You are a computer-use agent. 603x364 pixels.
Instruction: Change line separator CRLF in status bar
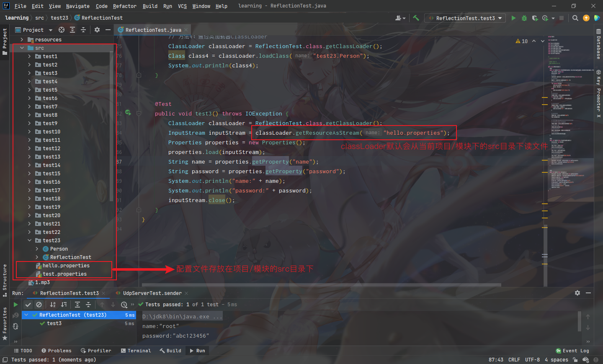pos(514,360)
